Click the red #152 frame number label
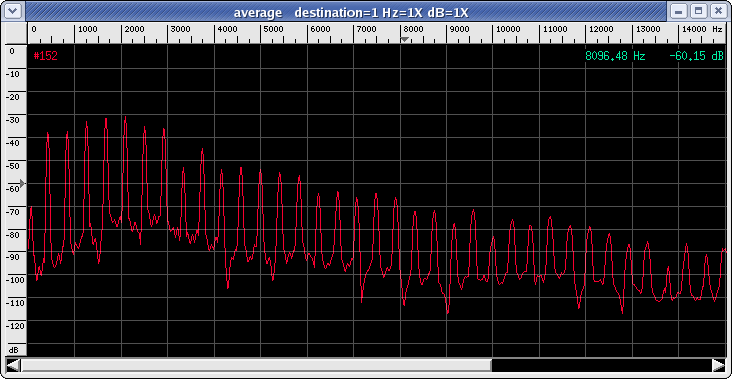The height and width of the screenshot is (379, 732). [x=46, y=56]
